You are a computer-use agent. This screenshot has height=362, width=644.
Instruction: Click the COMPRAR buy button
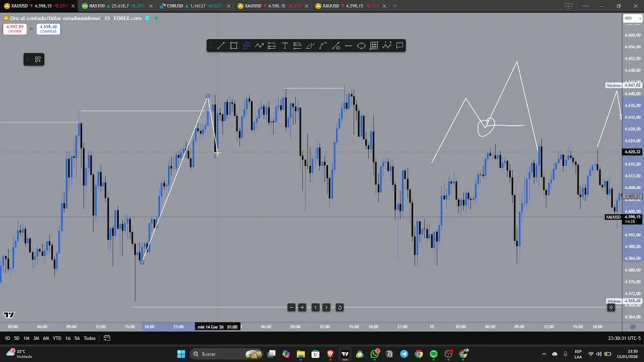point(48,29)
